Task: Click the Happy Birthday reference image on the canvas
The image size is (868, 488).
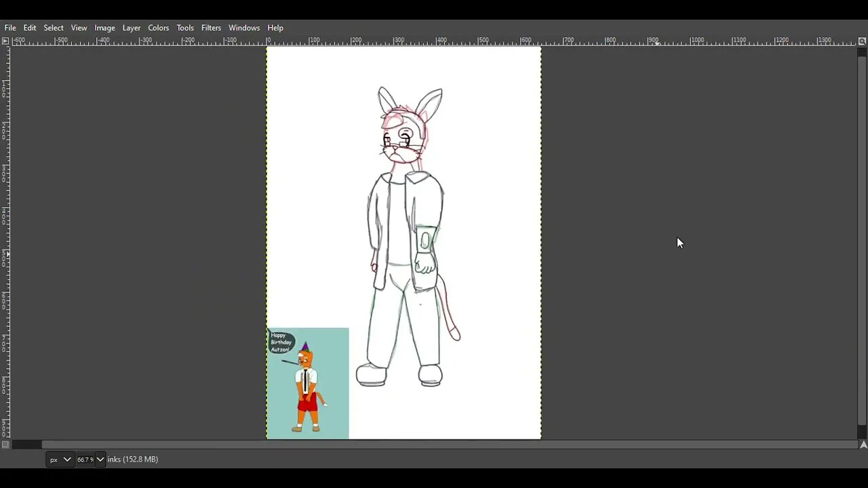Action: [308, 383]
